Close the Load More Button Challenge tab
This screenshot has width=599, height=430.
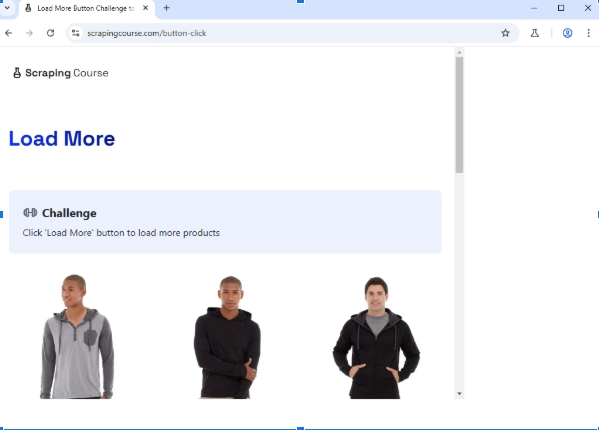coord(146,8)
